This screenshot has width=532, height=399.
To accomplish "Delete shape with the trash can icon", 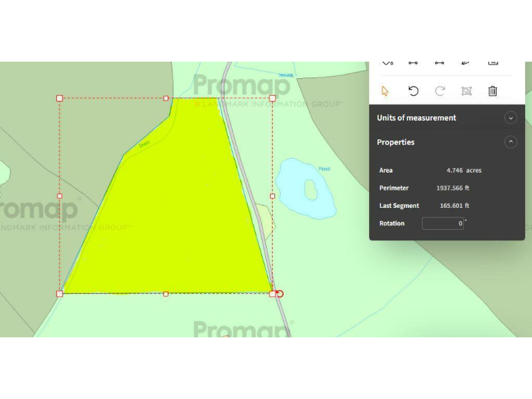I will click(493, 91).
